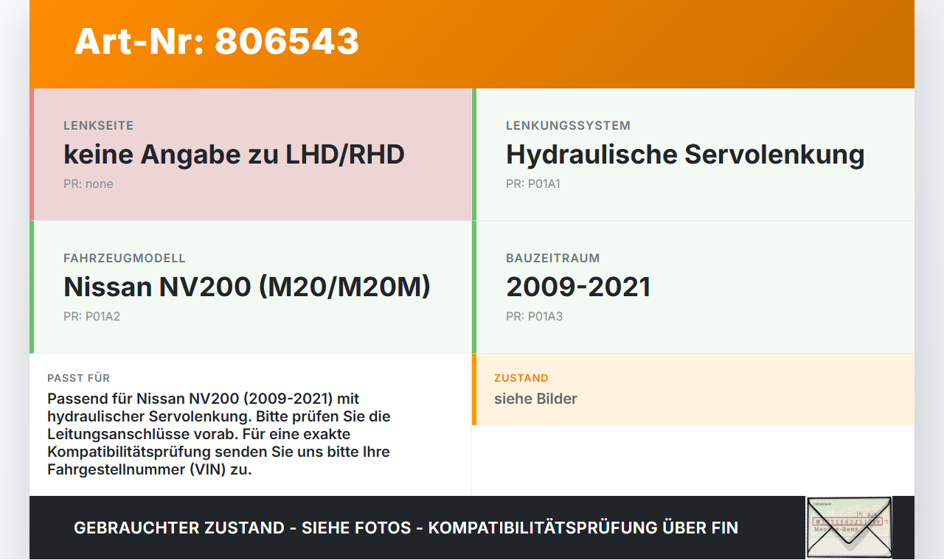This screenshot has width=944, height=560.
Task: Click the PASST FÜR label
Action: [78, 378]
